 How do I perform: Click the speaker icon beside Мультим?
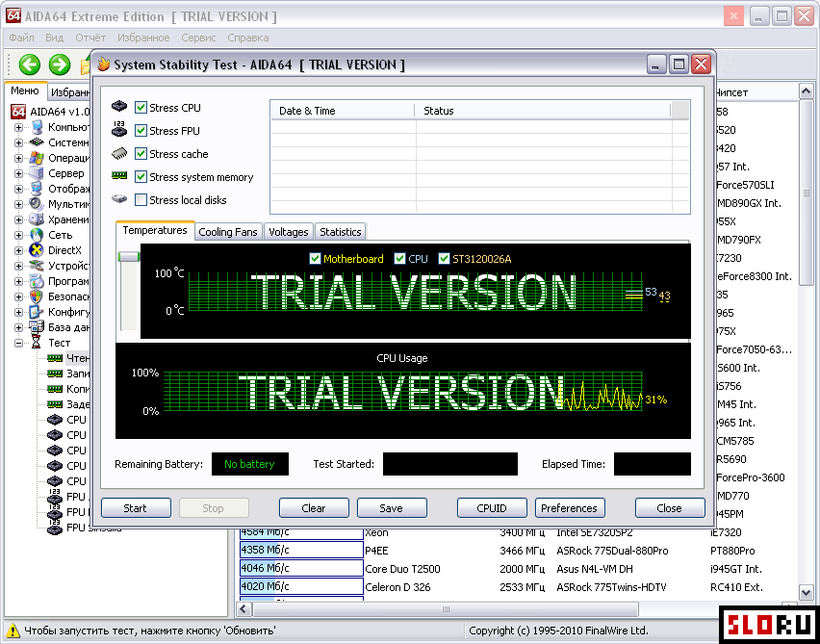pos(37,204)
